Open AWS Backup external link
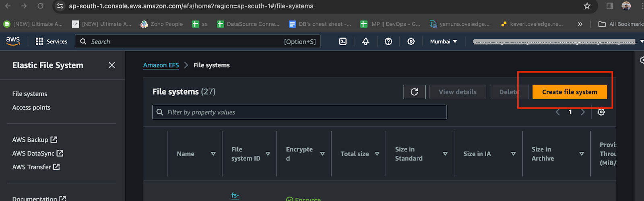This screenshot has height=201, width=644. click(x=35, y=140)
